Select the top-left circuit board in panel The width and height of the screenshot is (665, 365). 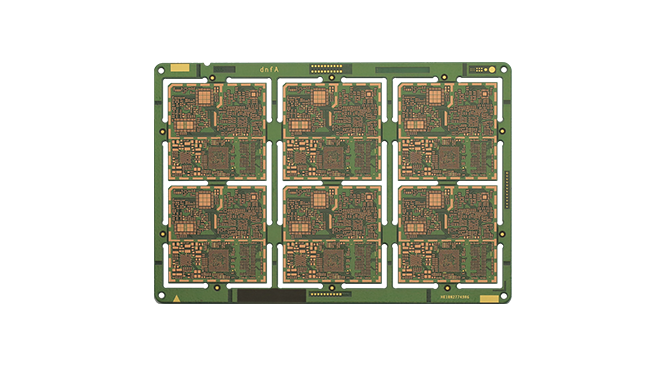(218, 131)
